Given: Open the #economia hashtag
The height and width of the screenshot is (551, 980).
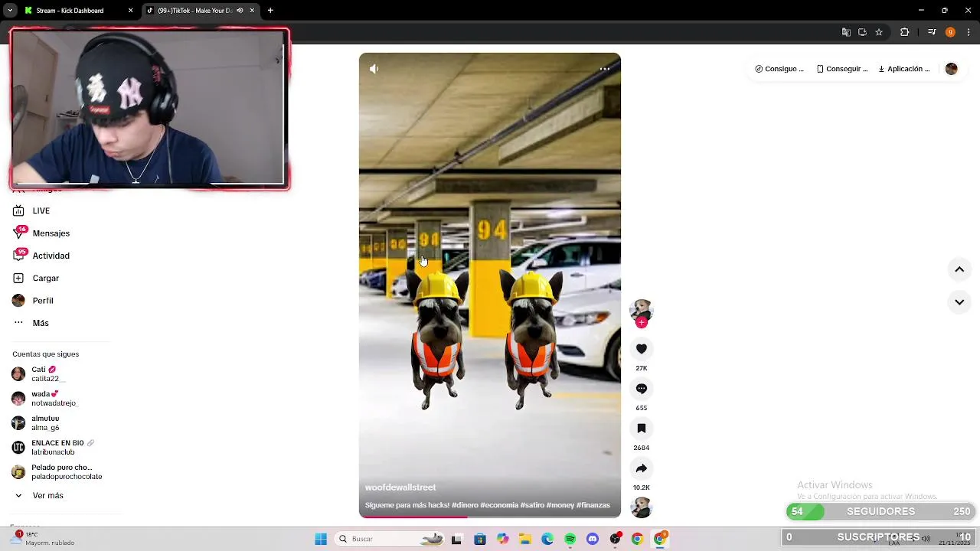Looking at the screenshot, I should (x=499, y=505).
